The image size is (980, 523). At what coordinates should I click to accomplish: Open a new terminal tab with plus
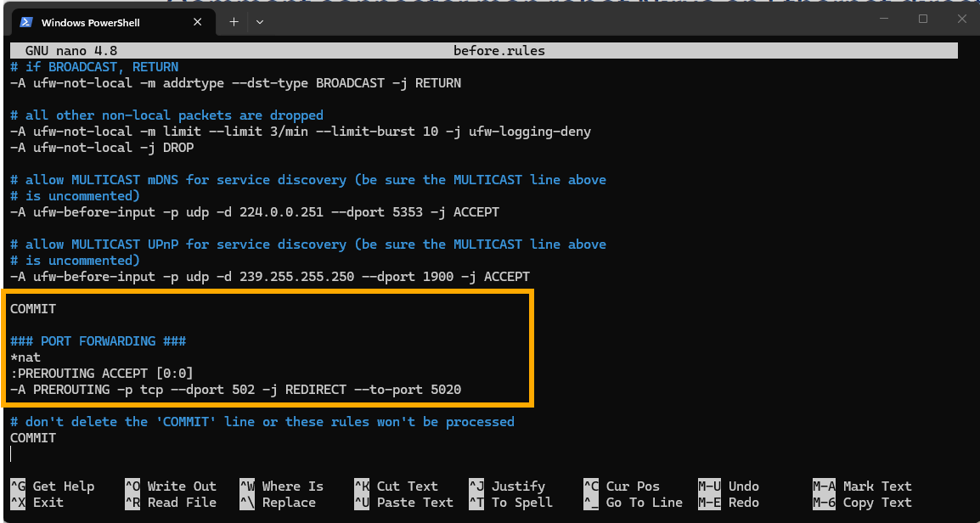[x=234, y=21]
